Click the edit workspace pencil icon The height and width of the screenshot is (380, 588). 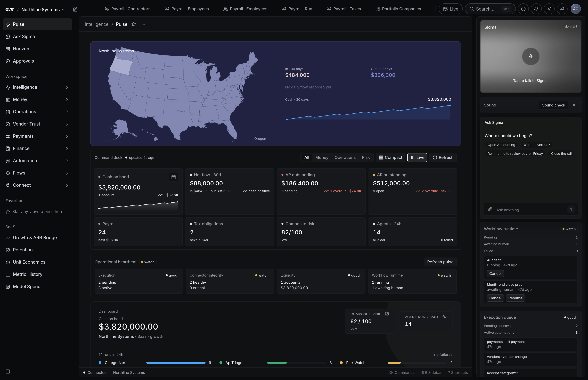tap(75, 9)
